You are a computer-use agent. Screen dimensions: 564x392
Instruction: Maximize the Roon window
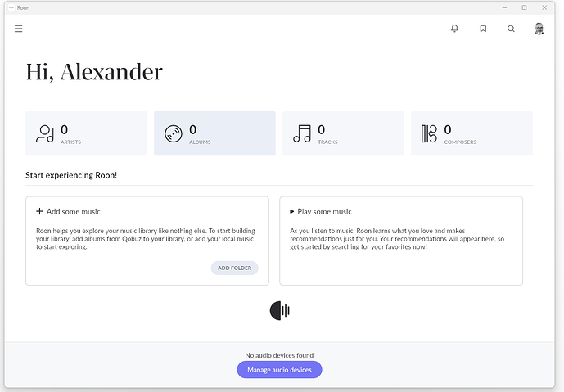[x=525, y=7]
